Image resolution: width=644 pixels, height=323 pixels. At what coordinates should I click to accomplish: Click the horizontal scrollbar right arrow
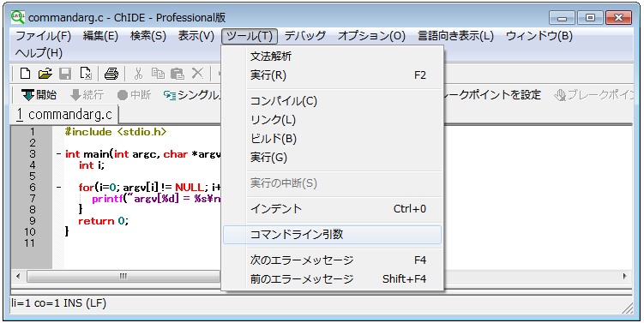click(x=625, y=276)
